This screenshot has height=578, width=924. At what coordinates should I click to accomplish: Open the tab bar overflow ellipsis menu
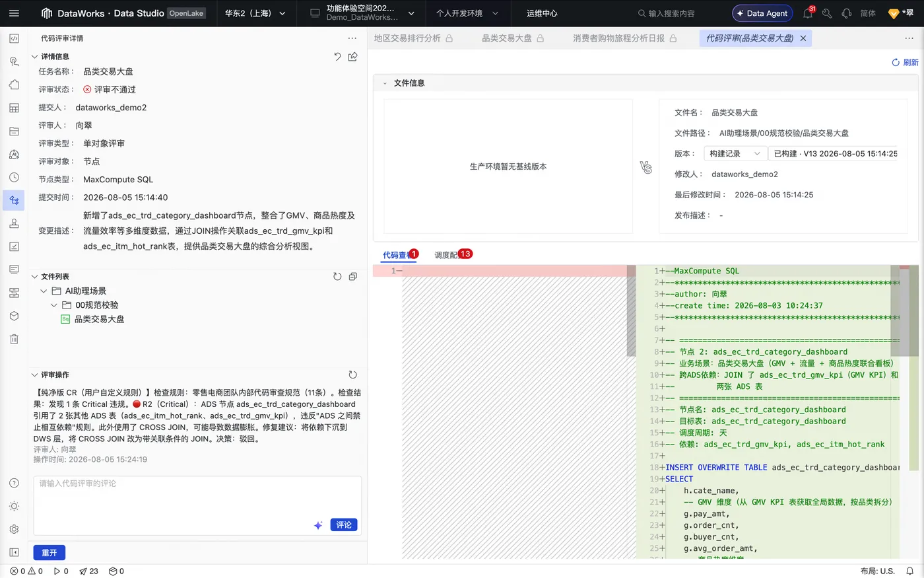pyautogui.click(x=909, y=38)
